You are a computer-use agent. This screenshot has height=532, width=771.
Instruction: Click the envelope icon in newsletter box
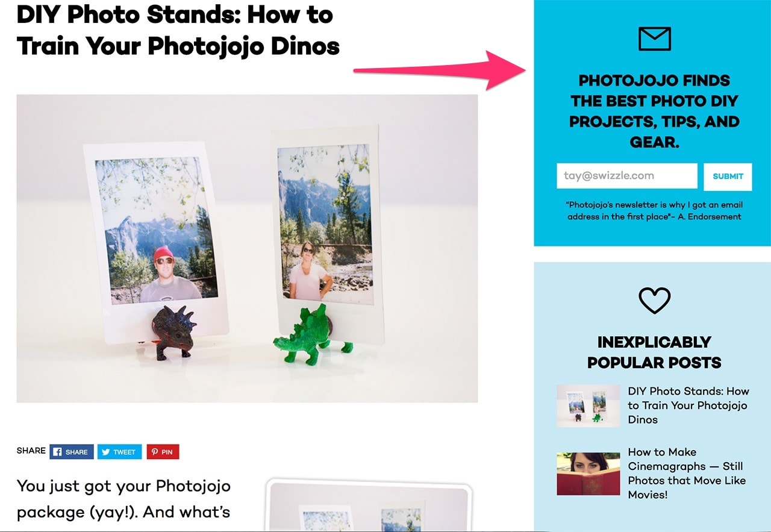click(654, 39)
